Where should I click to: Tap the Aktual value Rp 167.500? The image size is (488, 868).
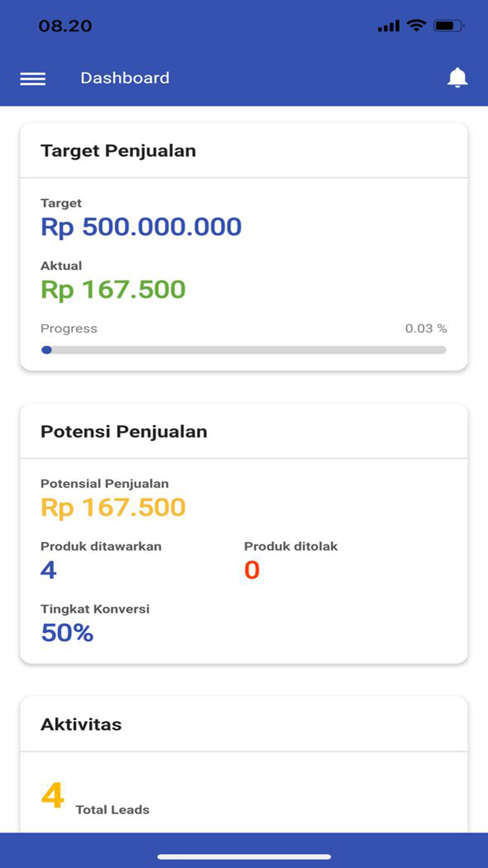click(113, 290)
